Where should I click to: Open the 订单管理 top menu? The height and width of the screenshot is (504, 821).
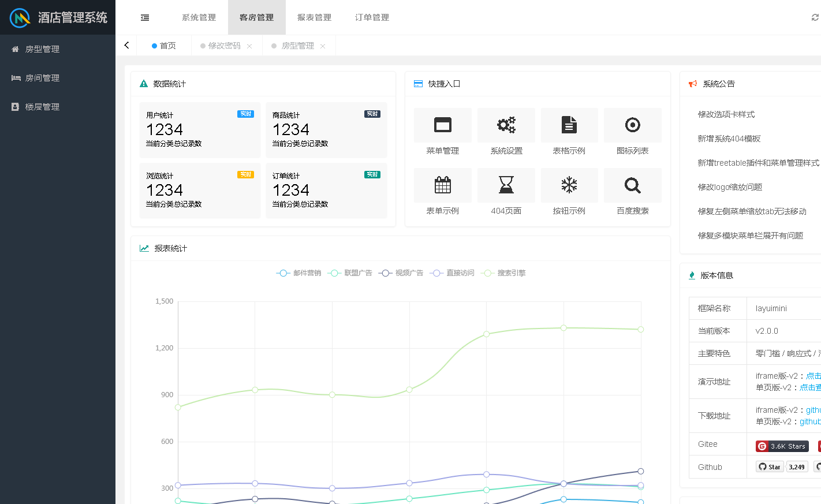click(x=372, y=17)
